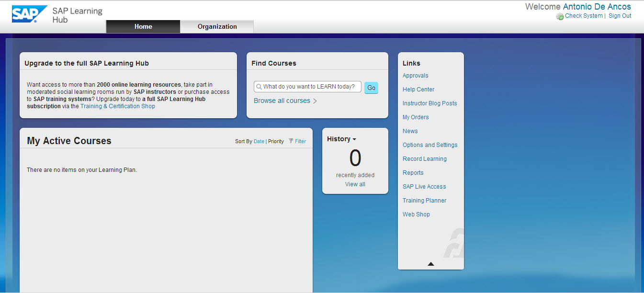Viewport: 644px width, 293px height.
Task: Click the SAP Learning Hub title text
Action: coord(78,15)
